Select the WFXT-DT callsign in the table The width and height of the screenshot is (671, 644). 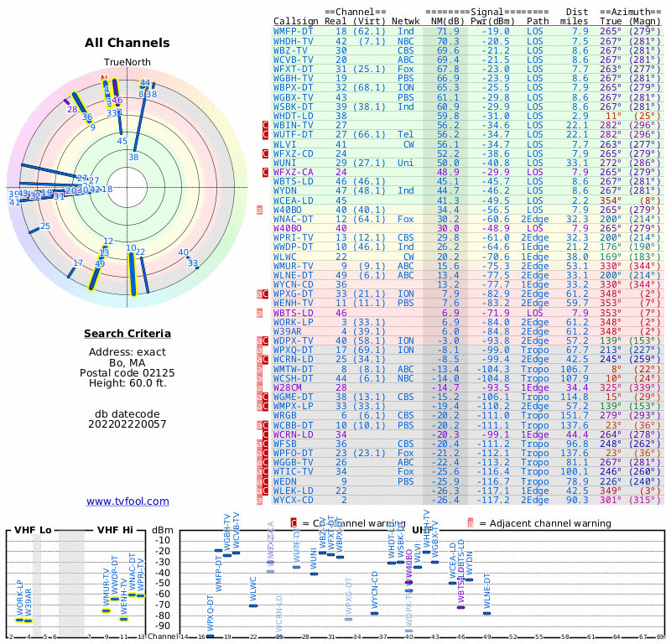pyautogui.click(x=293, y=70)
